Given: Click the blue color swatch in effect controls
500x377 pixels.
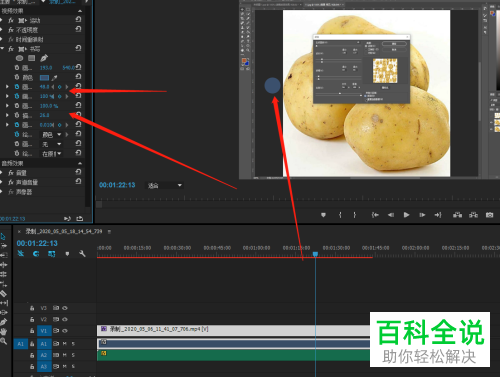Looking at the screenshot, I should [x=44, y=78].
